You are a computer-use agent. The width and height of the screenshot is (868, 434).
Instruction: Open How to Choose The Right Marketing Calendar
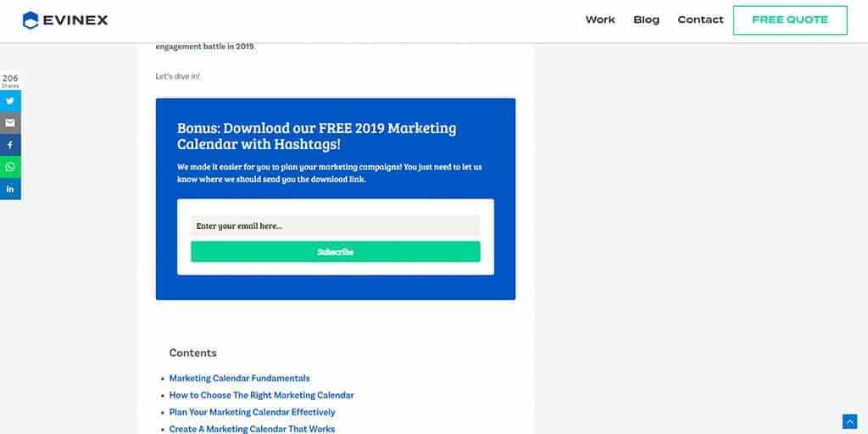(x=261, y=395)
